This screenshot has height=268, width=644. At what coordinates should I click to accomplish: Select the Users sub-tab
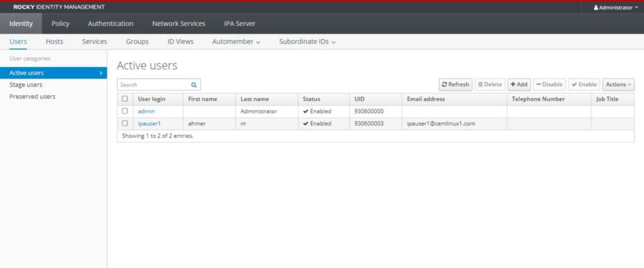click(18, 42)
